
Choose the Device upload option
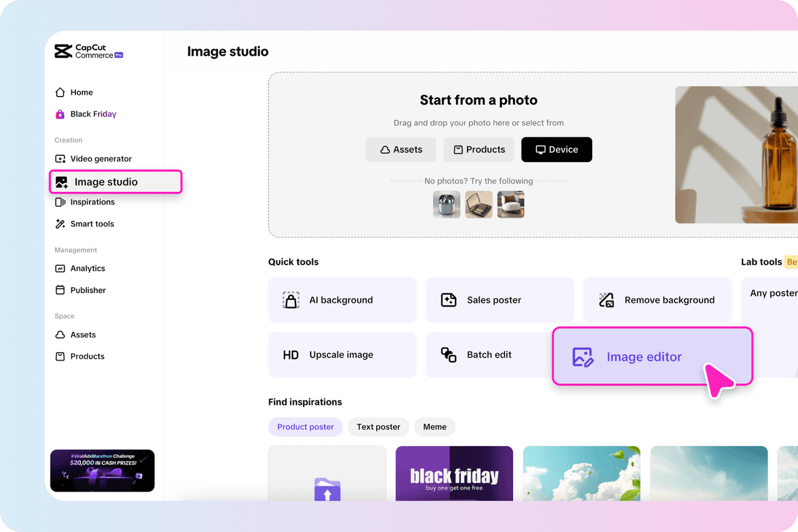[556, 150]
